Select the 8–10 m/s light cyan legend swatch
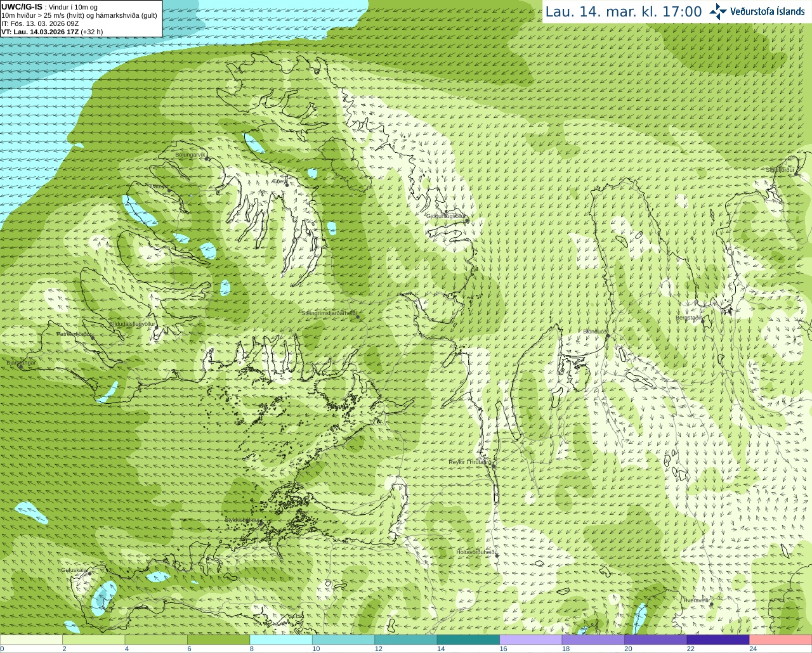This screenshot has height=653, width=812. pos(281,640)
